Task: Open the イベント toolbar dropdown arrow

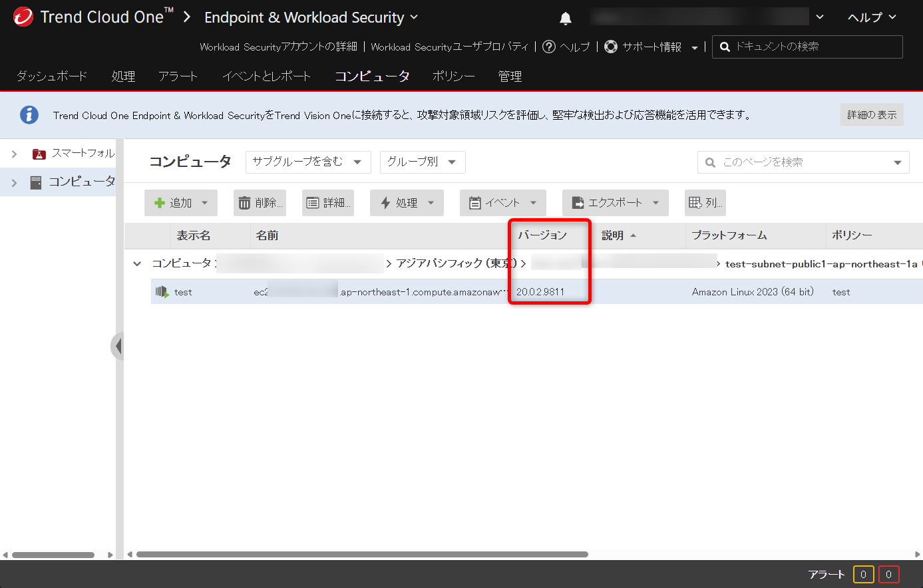Action: [x=533, y=203]
